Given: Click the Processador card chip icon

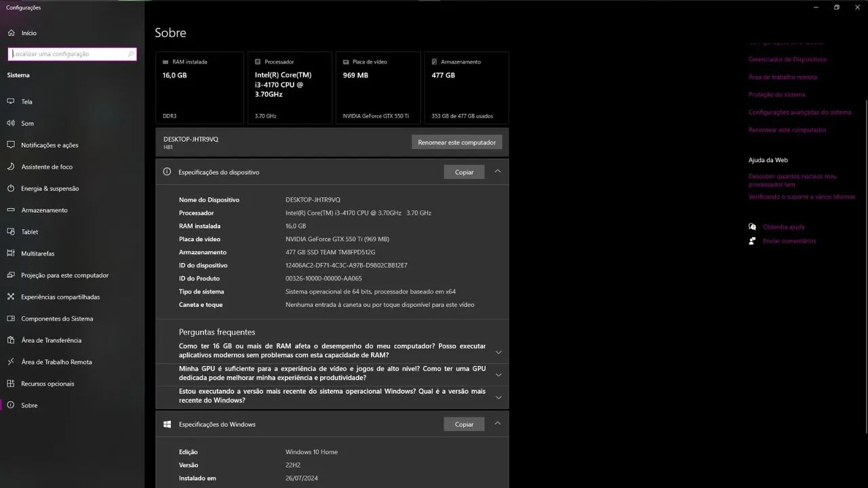Looking at the screenshot, I should tap(258, 62).
